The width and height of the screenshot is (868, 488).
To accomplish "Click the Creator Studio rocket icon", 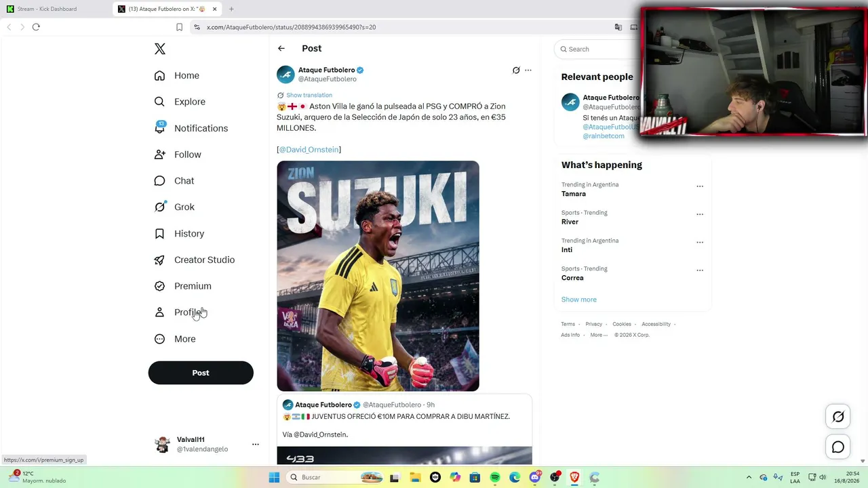I will click(x=159, y=260).
